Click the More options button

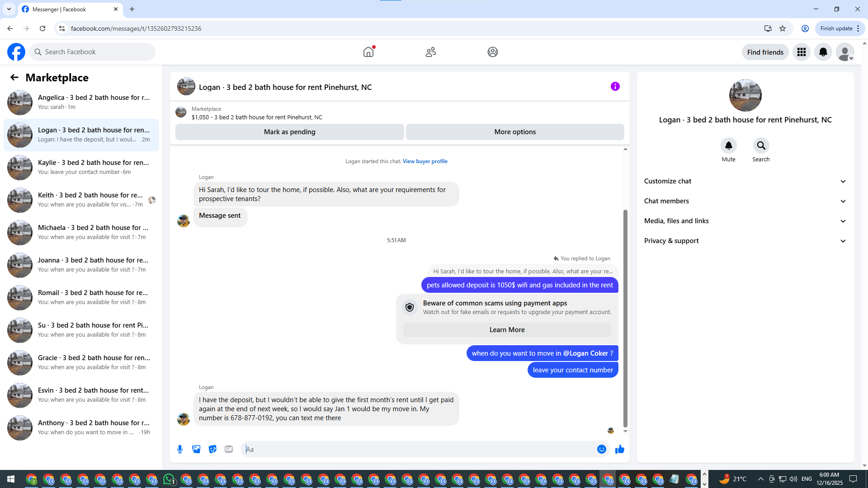point(515,132)
